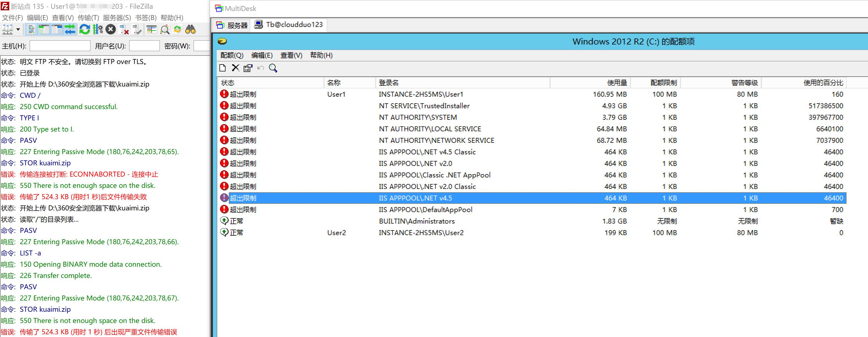Screen dimensions: 868x337
Task: Toggle the message log display in FileZilla
Action: point(31,30)
